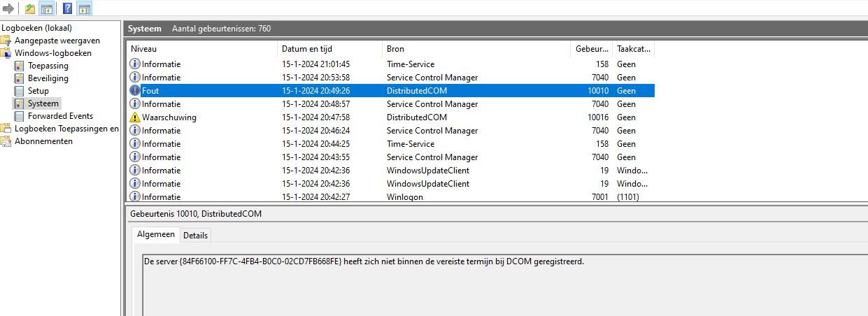Viewport: 868px width, 316px height.
Task: Select the Setup log in the tree
Action: [38, 91]
